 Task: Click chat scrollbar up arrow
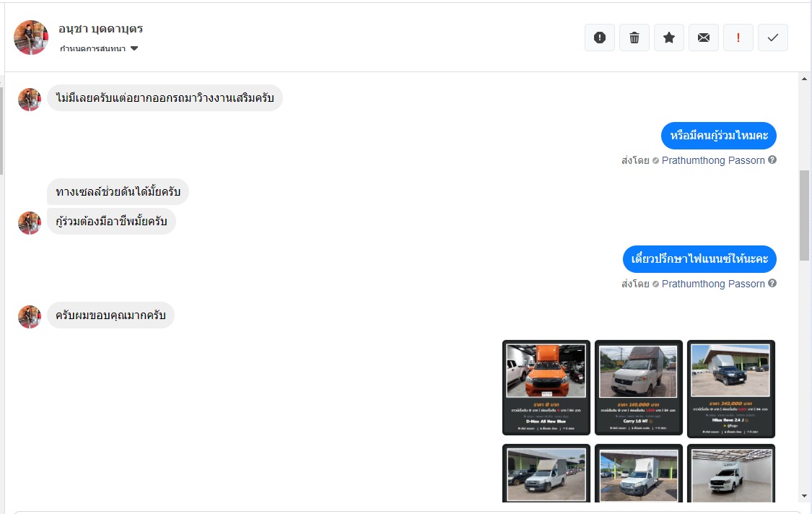click(804, 79)
